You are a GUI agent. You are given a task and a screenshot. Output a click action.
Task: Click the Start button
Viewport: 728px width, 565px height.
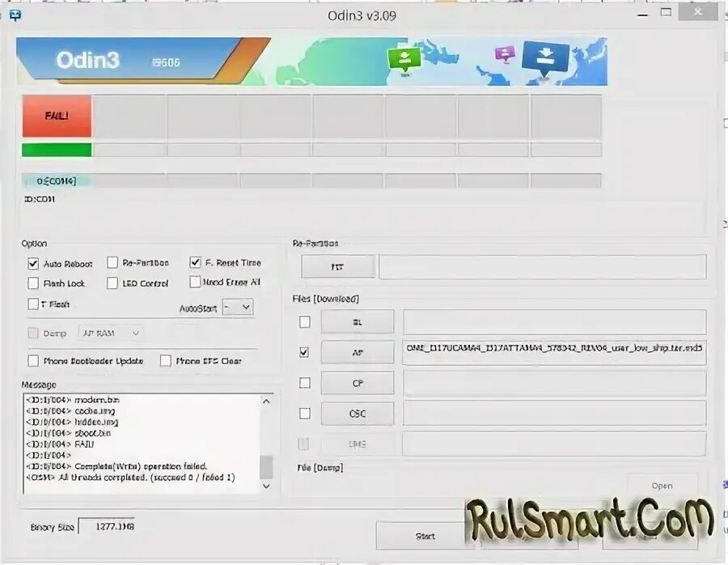[x=425, y=536]
